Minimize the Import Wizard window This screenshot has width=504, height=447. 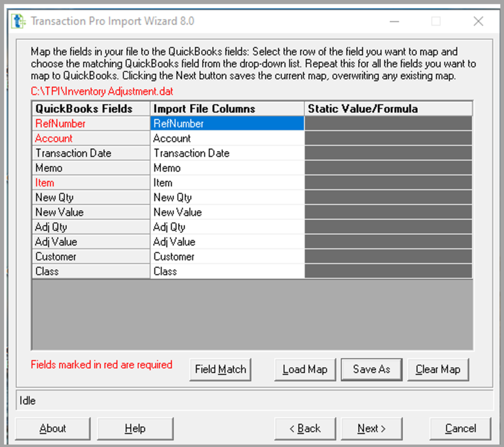pos(394,22)
